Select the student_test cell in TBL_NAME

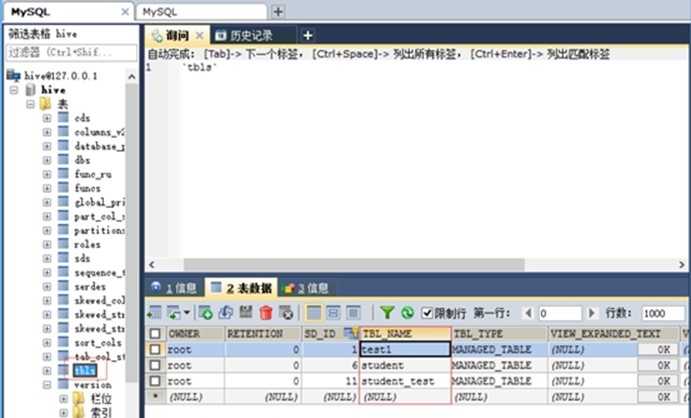(x=405, y=381)
